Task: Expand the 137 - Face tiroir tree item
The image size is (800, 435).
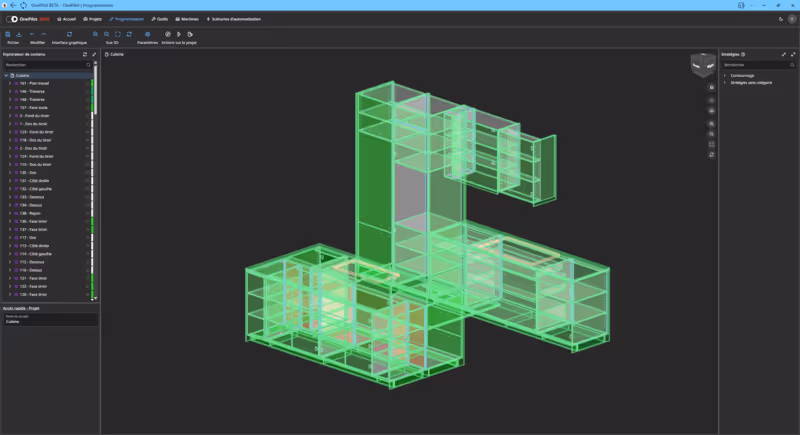Action: 10,229
